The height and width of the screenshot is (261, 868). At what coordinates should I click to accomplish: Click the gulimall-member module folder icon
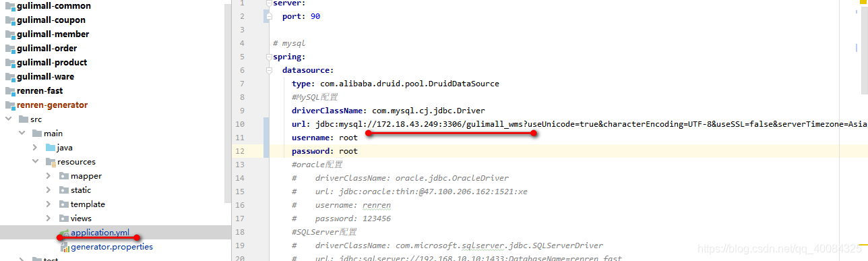pyautogui.click(x=10, y=34)
